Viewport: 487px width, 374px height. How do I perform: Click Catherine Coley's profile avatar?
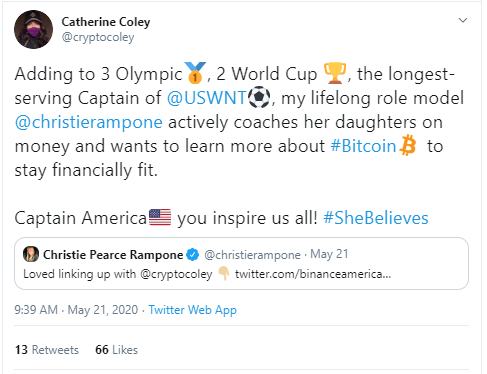tap(33, 30)
